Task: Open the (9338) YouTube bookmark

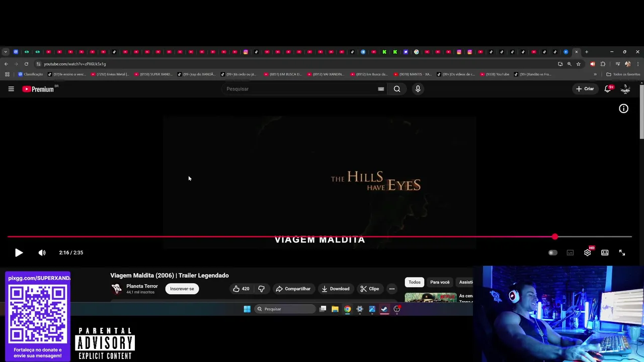Action: (495, 74)
